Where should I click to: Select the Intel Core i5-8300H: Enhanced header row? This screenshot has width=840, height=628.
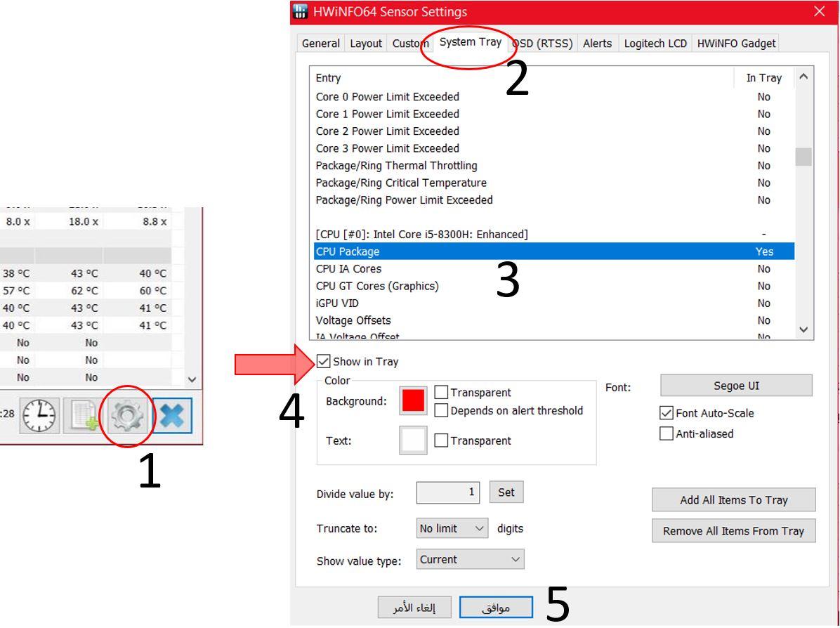click(554, 234)
